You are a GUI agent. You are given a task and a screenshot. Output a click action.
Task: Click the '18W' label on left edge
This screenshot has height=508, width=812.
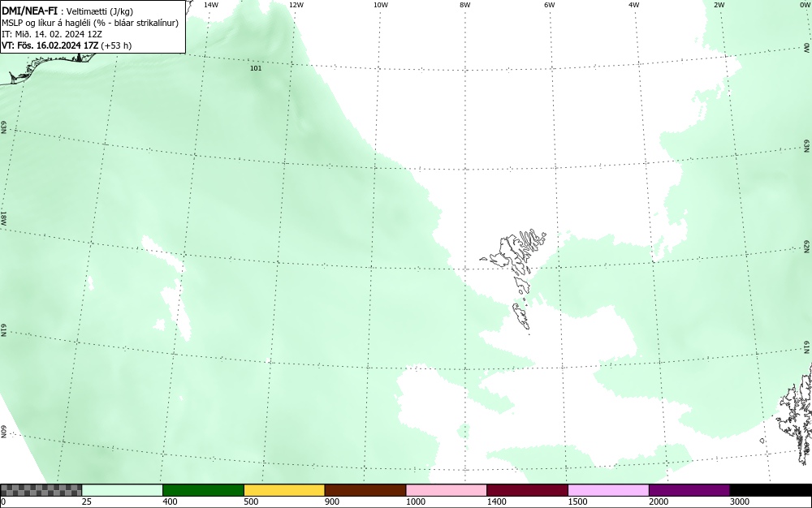tap(3, 217)
